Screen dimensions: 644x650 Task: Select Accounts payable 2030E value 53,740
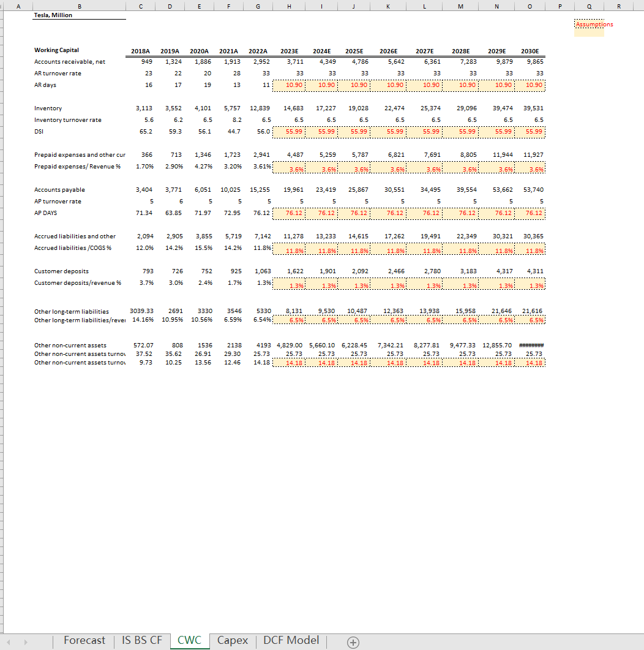530,189
